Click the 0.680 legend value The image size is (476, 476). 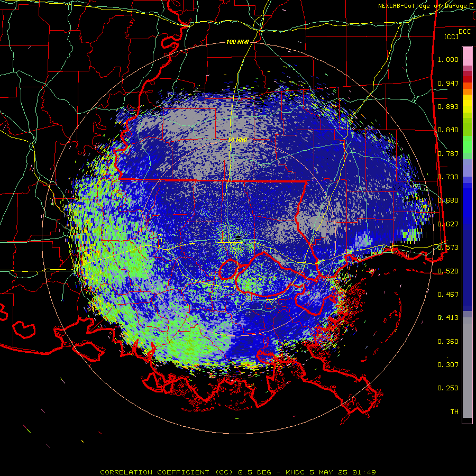448,200
